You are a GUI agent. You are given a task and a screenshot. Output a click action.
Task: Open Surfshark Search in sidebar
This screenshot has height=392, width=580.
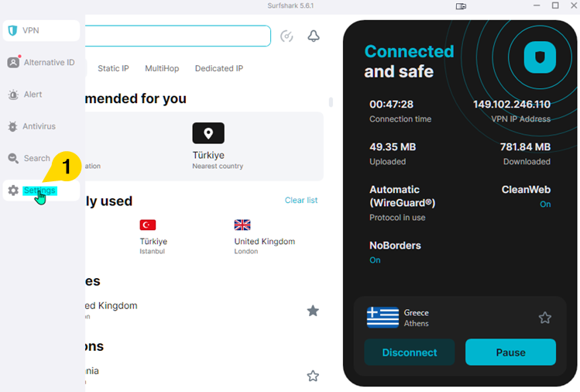tap(41, 158)
